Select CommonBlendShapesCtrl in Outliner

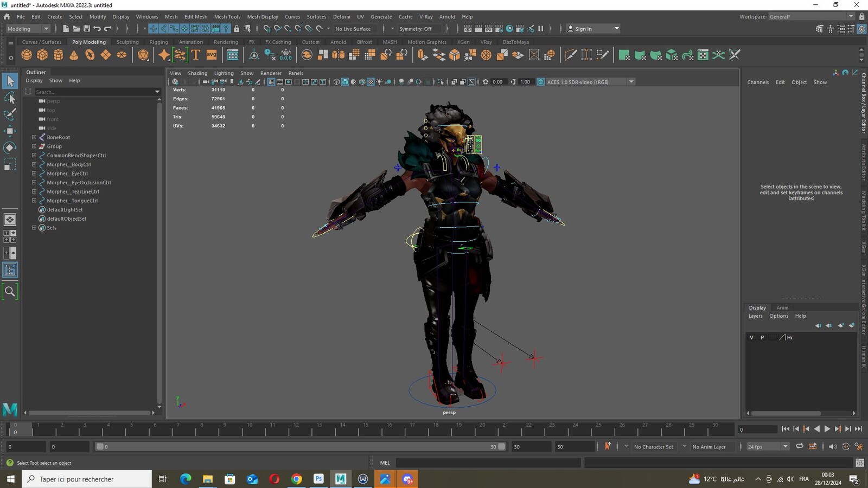[x=76, y=156]
